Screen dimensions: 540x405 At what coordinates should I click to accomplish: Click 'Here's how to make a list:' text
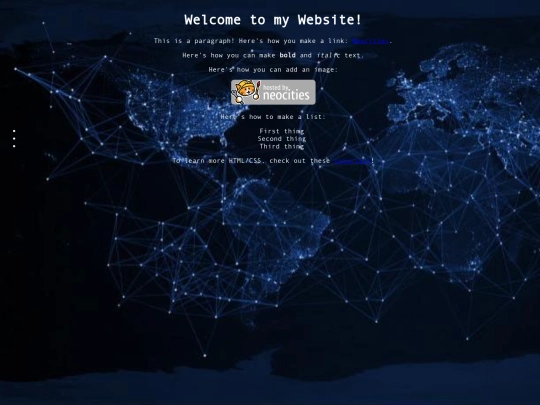click(273, 117)
